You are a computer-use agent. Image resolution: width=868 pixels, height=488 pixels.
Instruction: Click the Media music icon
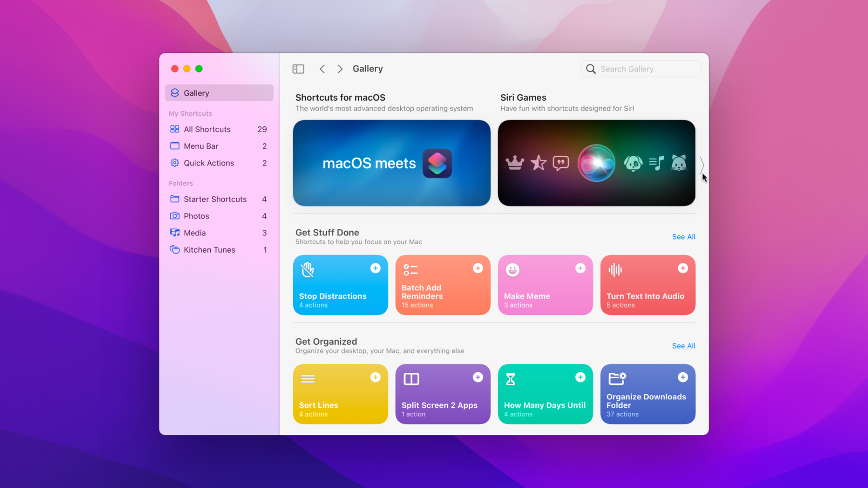tap(175, 233)
